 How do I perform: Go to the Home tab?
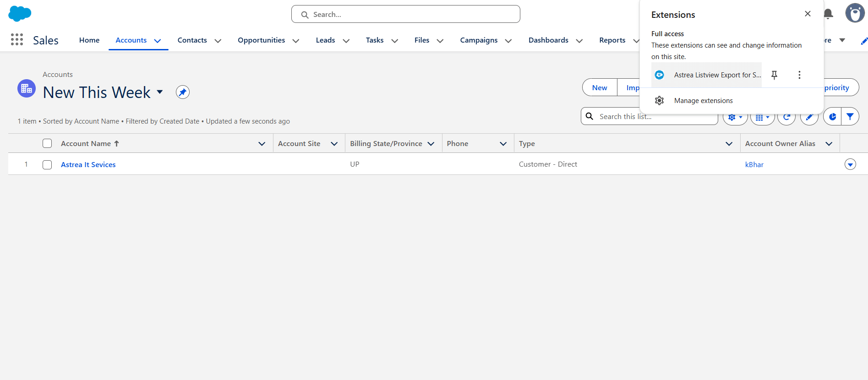[89, 40]
